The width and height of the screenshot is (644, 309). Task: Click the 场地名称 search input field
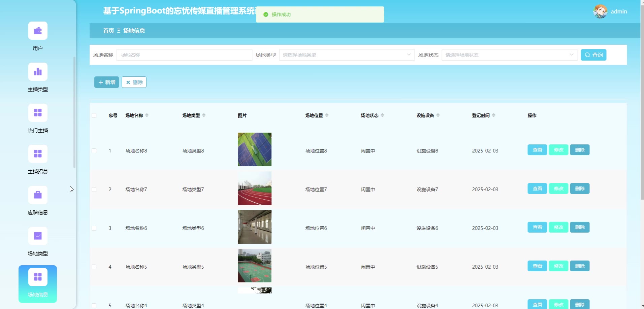pos(184,55)
